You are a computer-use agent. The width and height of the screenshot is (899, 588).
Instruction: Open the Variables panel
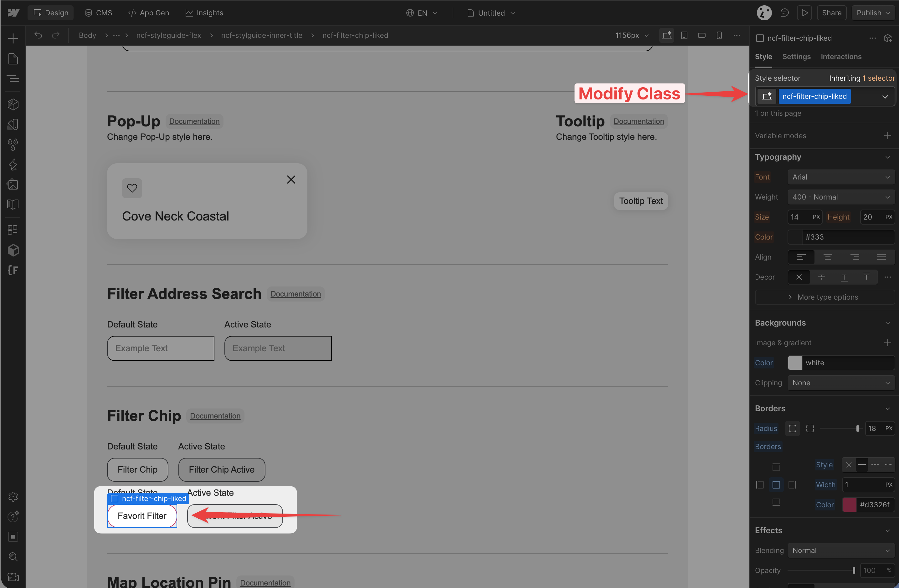(13, 124)
